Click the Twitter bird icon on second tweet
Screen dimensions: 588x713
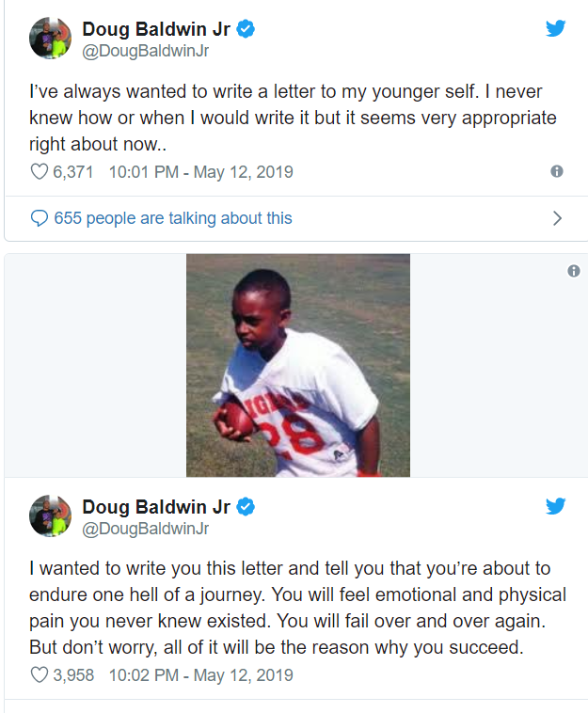coord(555,506)
